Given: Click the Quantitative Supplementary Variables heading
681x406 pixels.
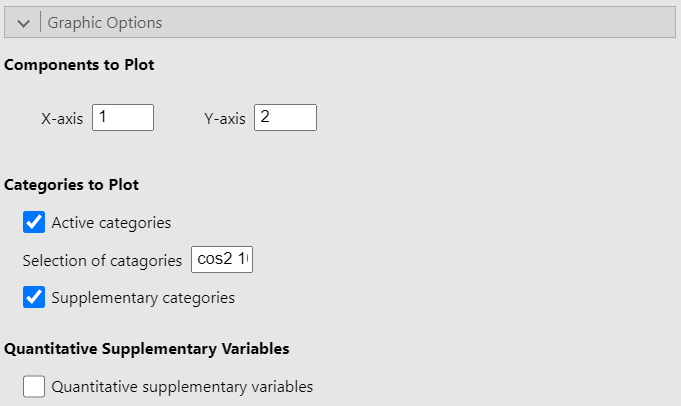Looking at the screenshot, I should [x=147, y=349].
